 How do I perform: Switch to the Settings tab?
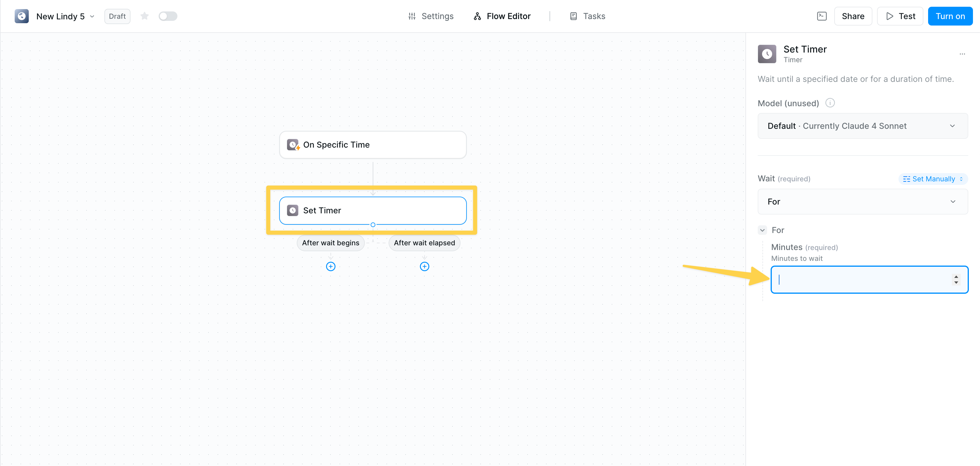(x=430, y=16)
